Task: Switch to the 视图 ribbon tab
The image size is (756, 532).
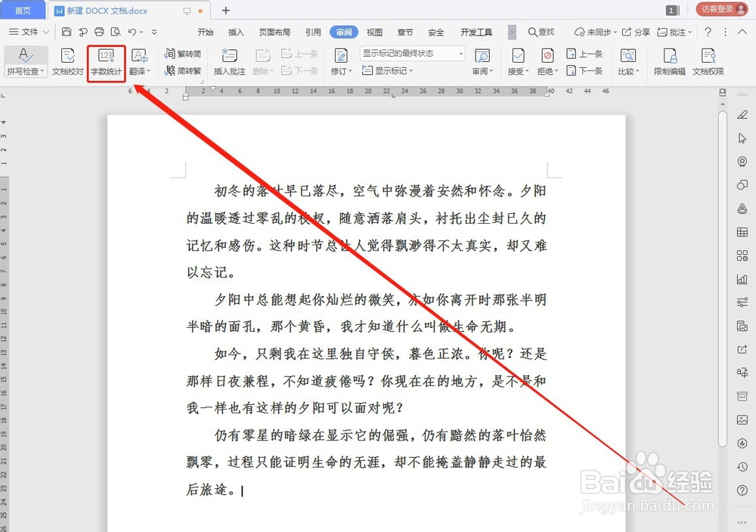Action: pyautogui.click(x=375, y=32)
